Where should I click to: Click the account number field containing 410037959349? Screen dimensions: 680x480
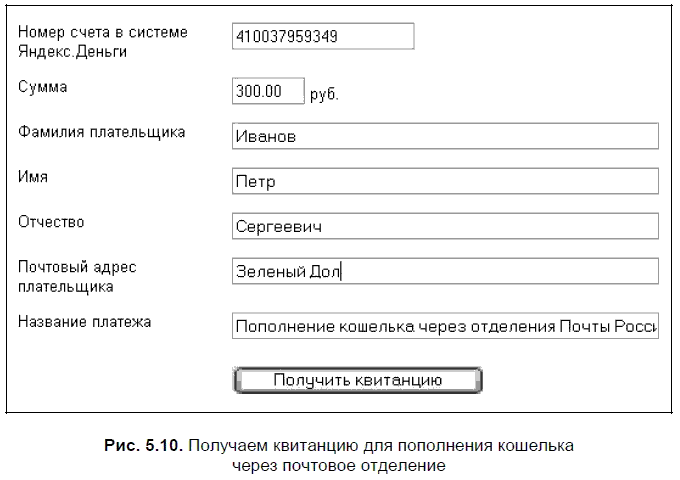coord(322,37)
